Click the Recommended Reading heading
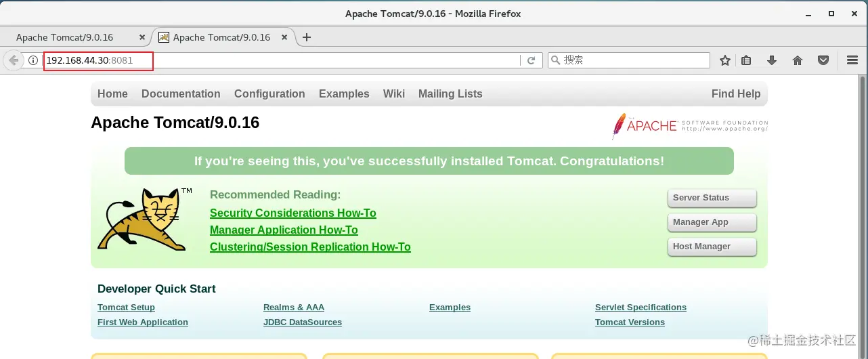Viewport: 868px width, 359px height. (275, 195)
